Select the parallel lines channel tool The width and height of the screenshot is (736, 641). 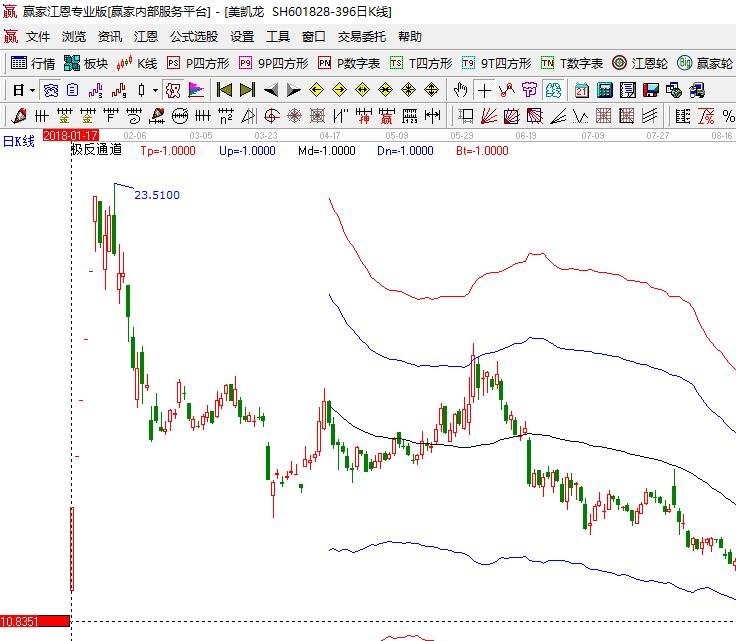click(650, 115)
